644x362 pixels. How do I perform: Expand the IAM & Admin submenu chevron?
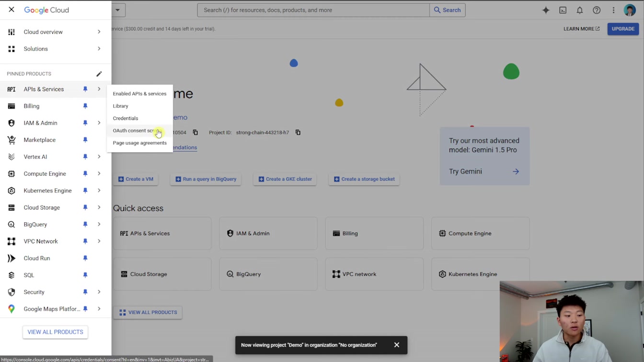pyautogui.click(x=99, y=123)
